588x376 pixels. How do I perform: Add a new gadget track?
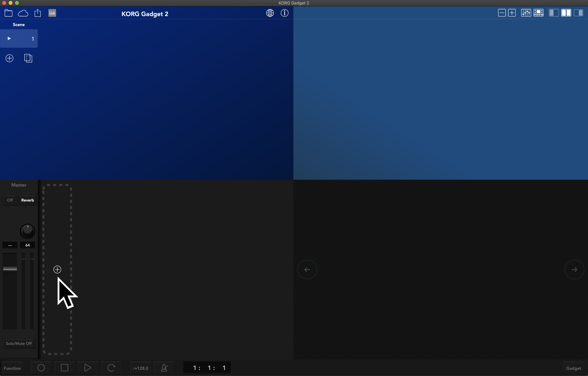pos(57,269)
